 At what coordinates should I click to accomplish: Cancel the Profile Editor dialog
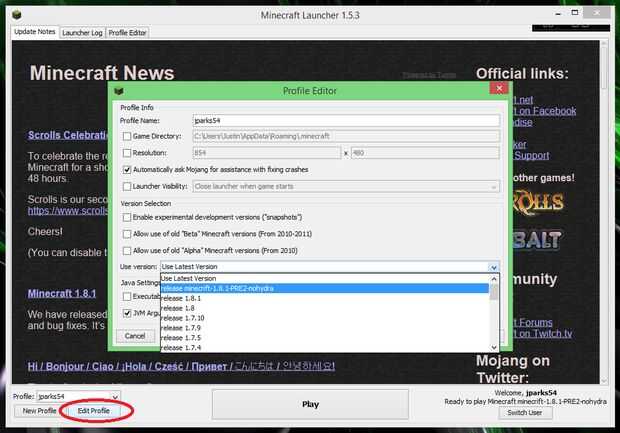135,336
